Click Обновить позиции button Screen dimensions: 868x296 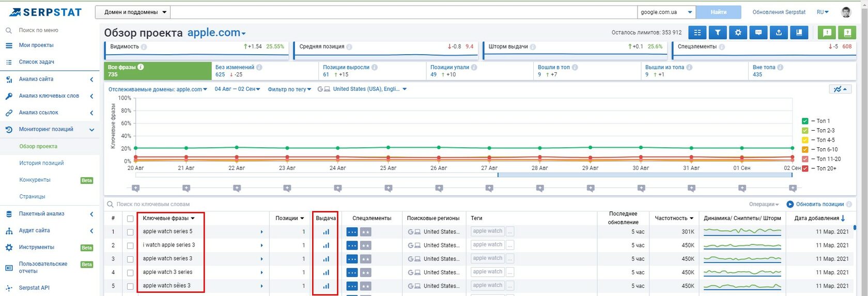pyautogui.click(x=815, y=205)
